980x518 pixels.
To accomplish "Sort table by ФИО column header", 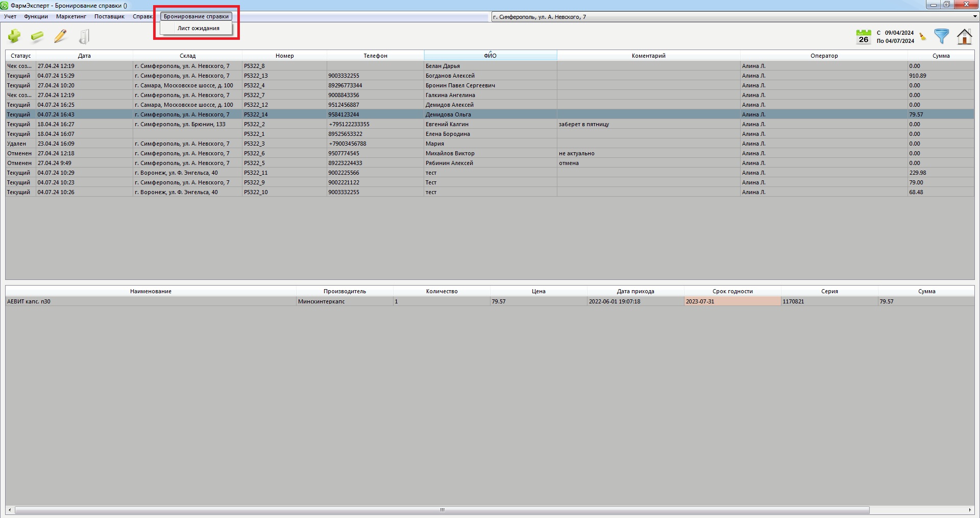I will [490, 56].
